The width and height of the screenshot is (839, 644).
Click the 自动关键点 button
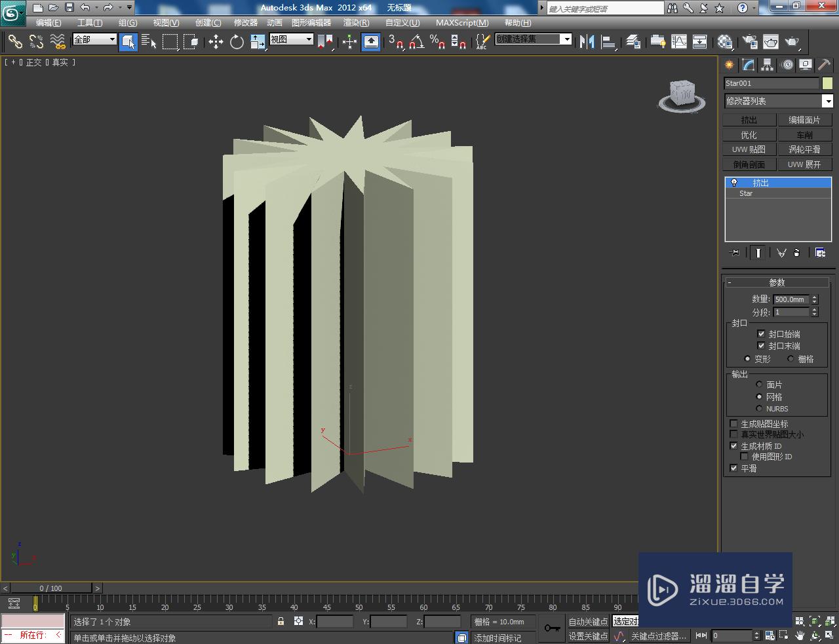click(x=588, y=621)
